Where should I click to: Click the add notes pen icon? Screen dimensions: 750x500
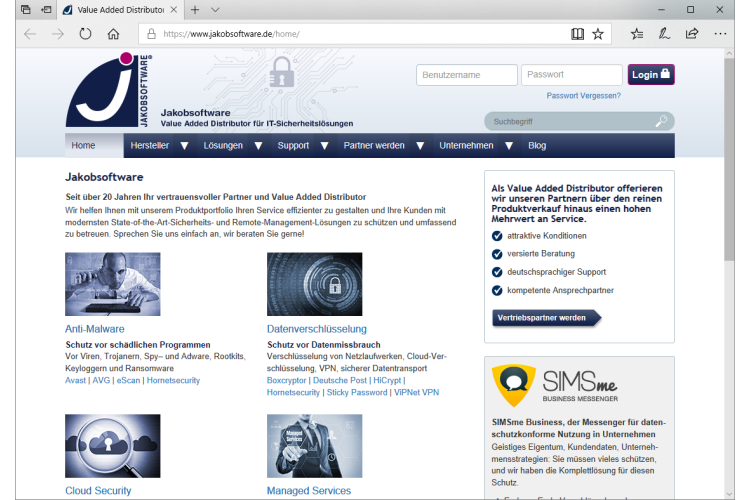click(664, 33)
